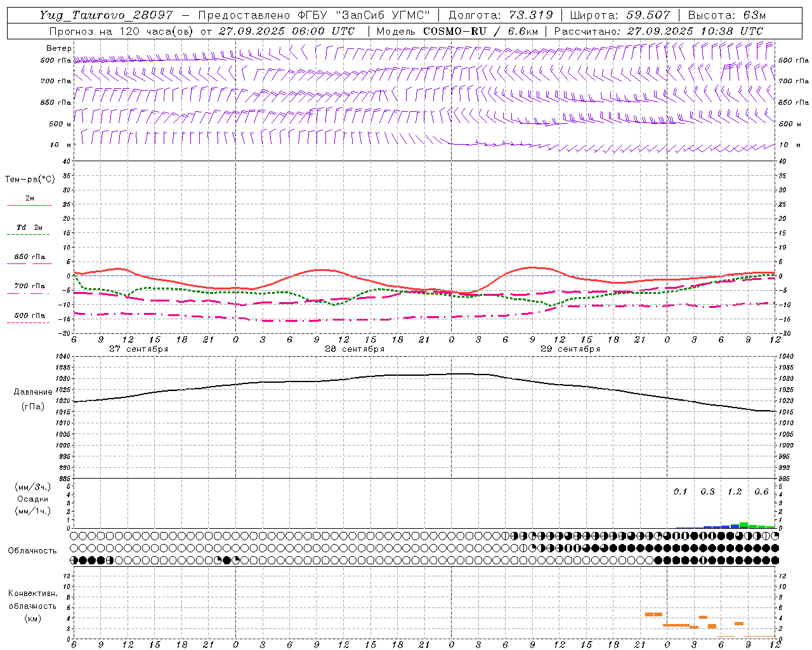Click the Конвективн. convective cloud label

(x=33, y=594)
